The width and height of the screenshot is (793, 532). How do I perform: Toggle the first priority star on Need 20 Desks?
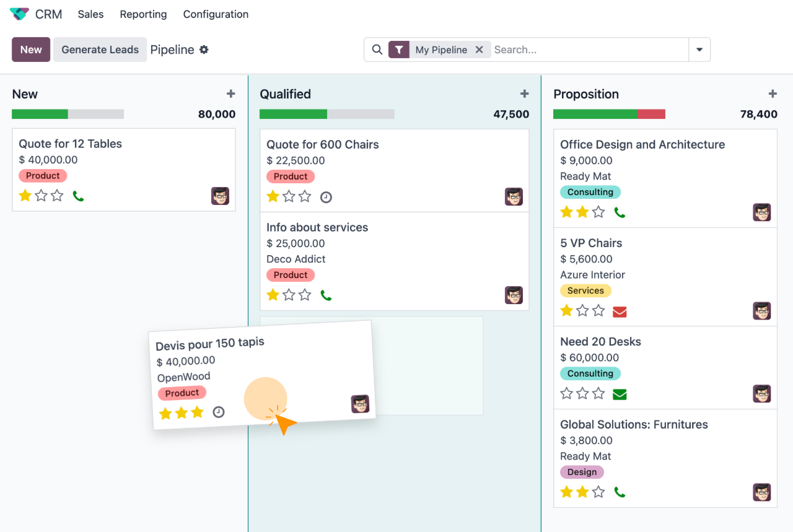566,393
